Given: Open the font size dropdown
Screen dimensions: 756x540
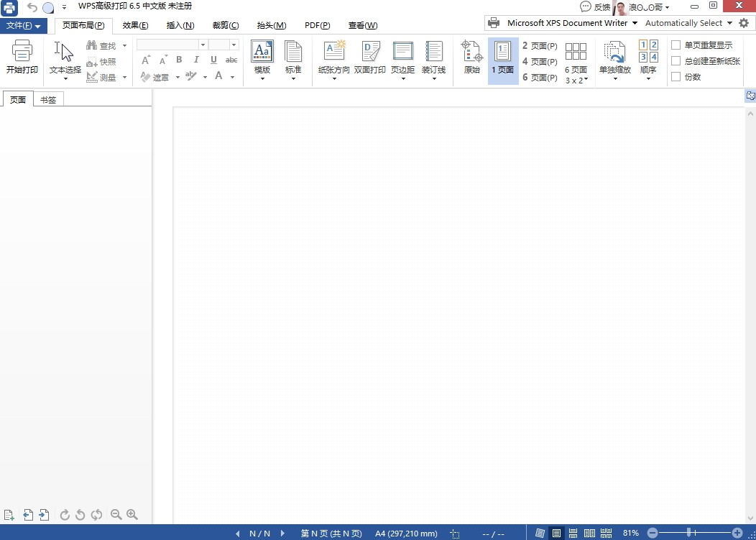Looking at the screenshot, I should click(x=234, y=45).
